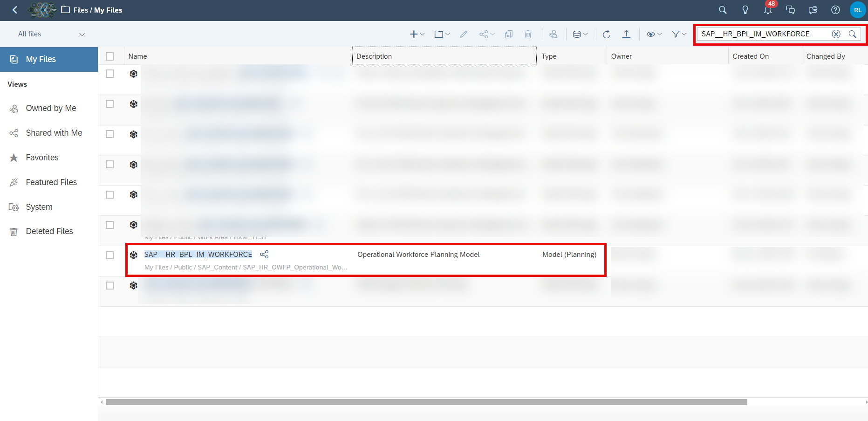
Task: Refresh the file list
Action: [x=606, y=34]
